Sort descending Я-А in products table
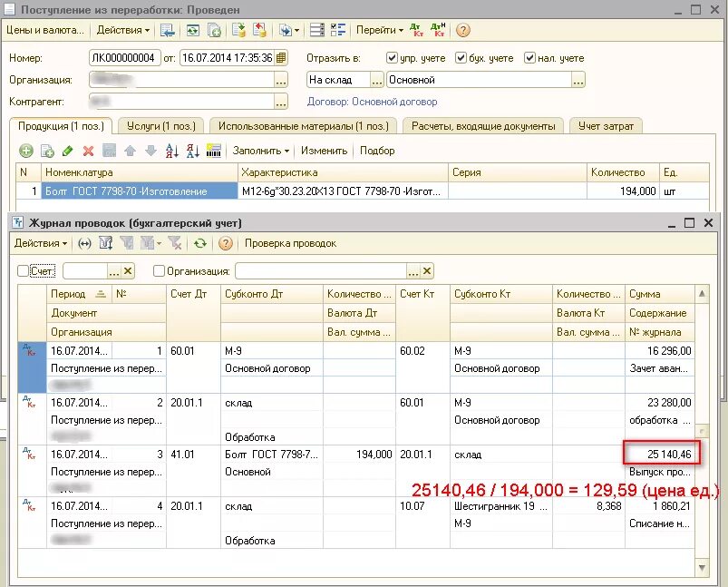The height and width of the screenshot is (587, 728). point(193,151)
